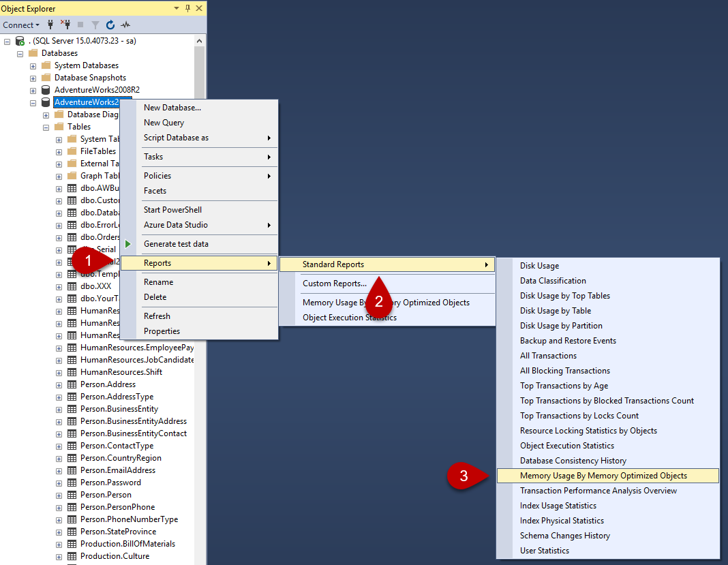
Task: Click the Object Explorer vertical scrollbar up arrow
Action: coord(200,40)
